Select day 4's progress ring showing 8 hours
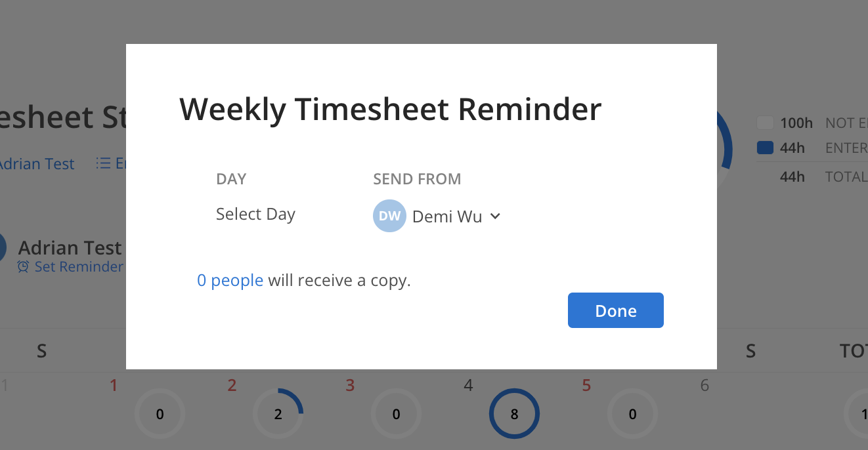Image resolution: width=868 pixels, height=450 pixels. click(514, 413)
